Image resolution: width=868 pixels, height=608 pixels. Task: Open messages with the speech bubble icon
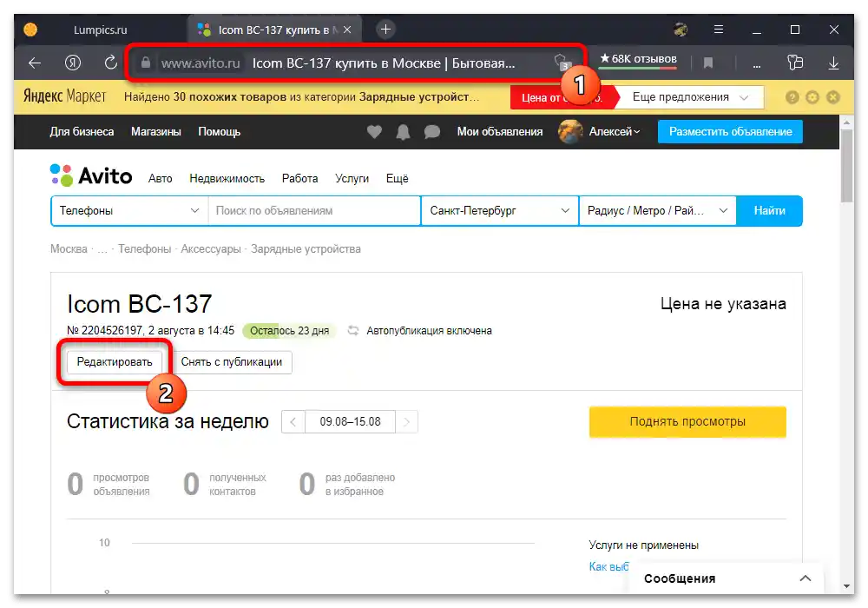pyautogui.click(x=431, y=132)
